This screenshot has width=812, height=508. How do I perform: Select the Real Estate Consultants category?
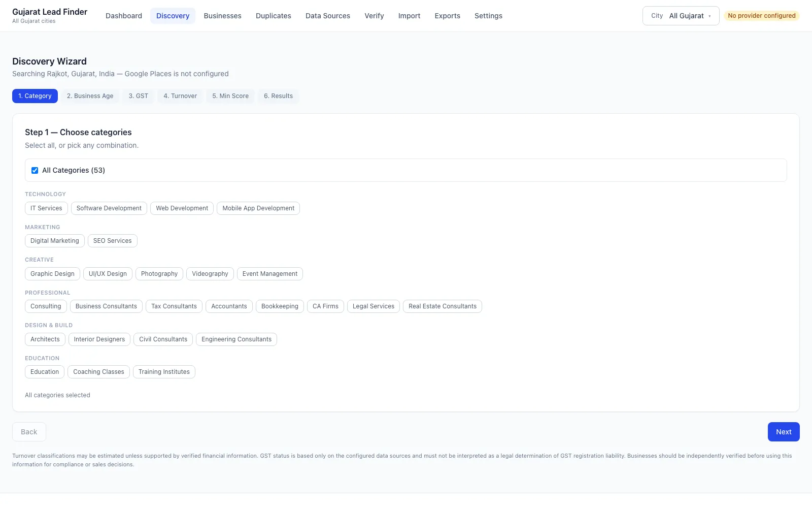pos(443,306)
